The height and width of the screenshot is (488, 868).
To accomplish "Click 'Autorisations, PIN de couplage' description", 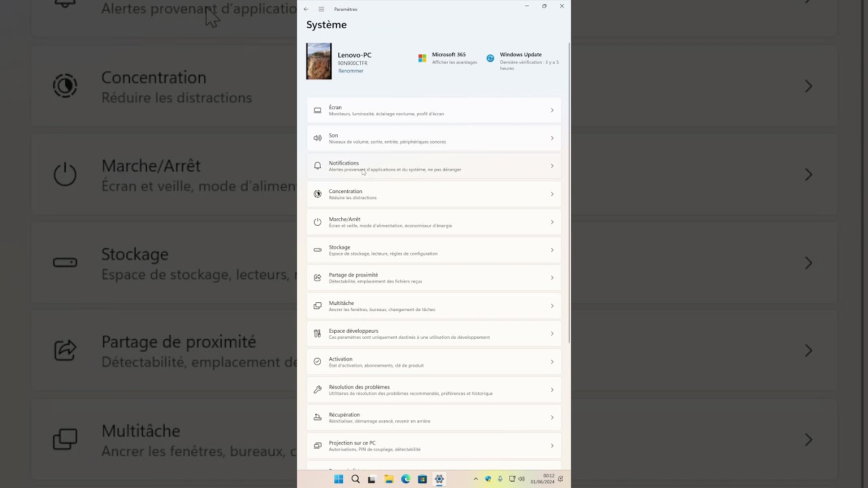I will [374, 449].
